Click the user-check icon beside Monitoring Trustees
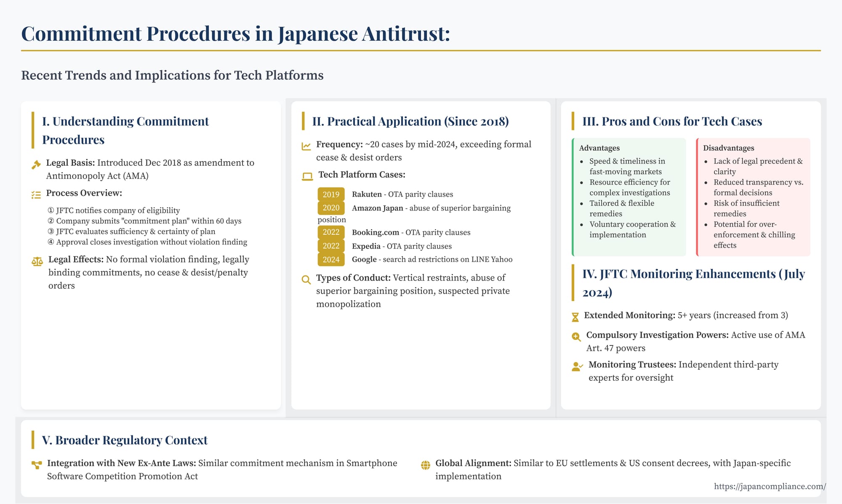The width and height of the screenshot is (842, 504). [577, 366]
